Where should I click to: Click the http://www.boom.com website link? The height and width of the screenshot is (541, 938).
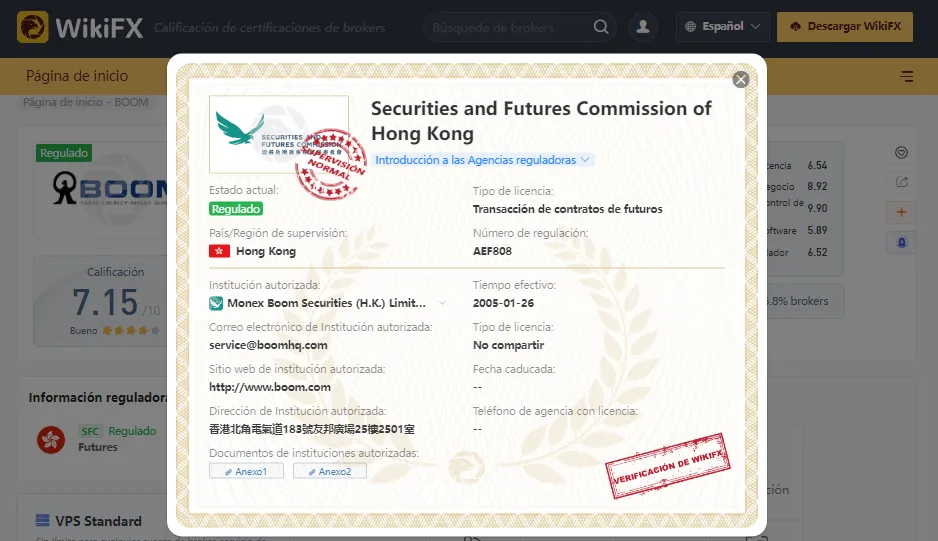coord(270,387)
